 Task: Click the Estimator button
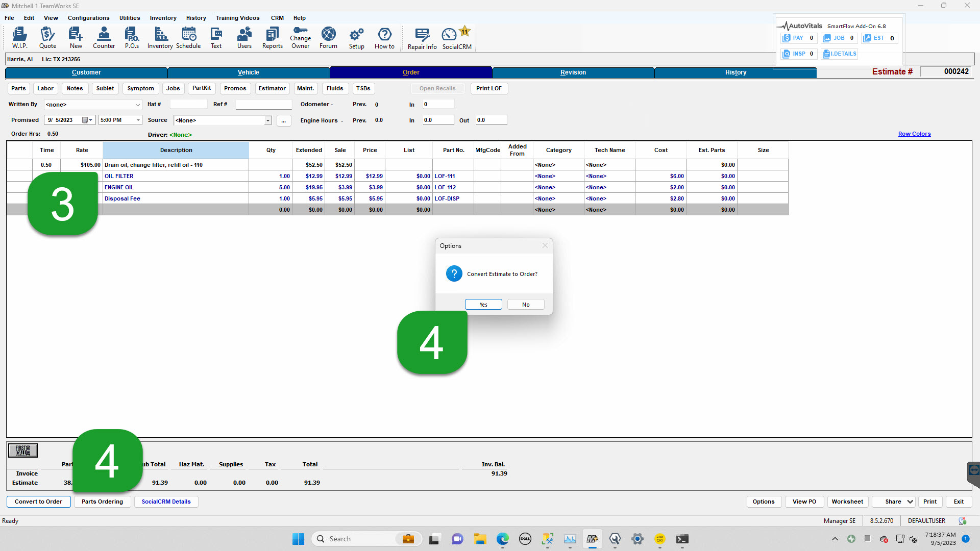point(272,88)
